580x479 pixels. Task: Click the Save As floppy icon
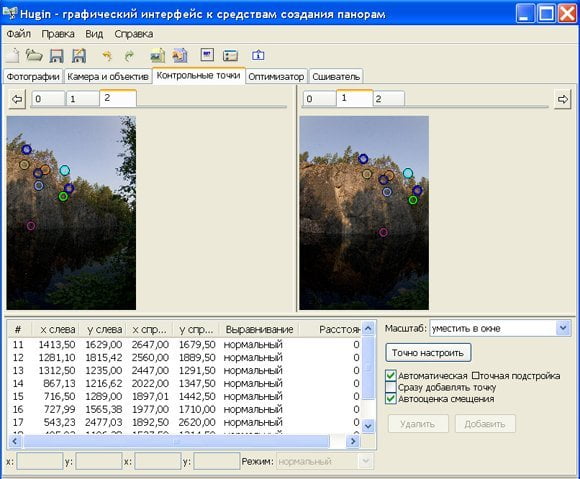(79, 56)
